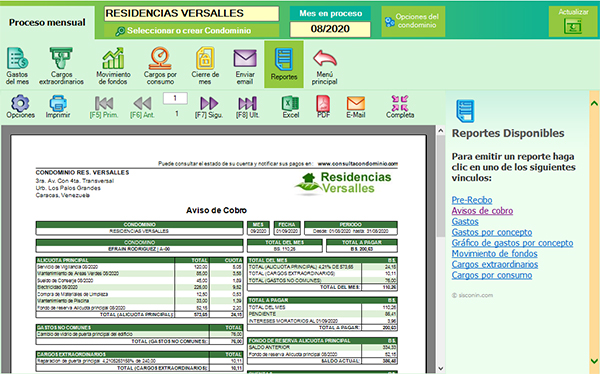Click the Imprimir printer icon
Image resolution: width=600 pixels, height=374 pixels.
click(x=58, y=106)
